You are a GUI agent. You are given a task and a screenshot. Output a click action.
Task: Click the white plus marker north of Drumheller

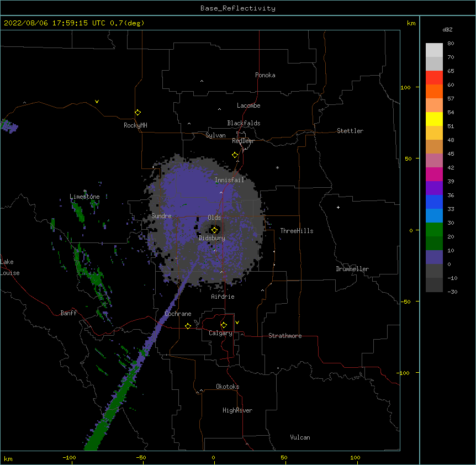click(x=338, y=207)
